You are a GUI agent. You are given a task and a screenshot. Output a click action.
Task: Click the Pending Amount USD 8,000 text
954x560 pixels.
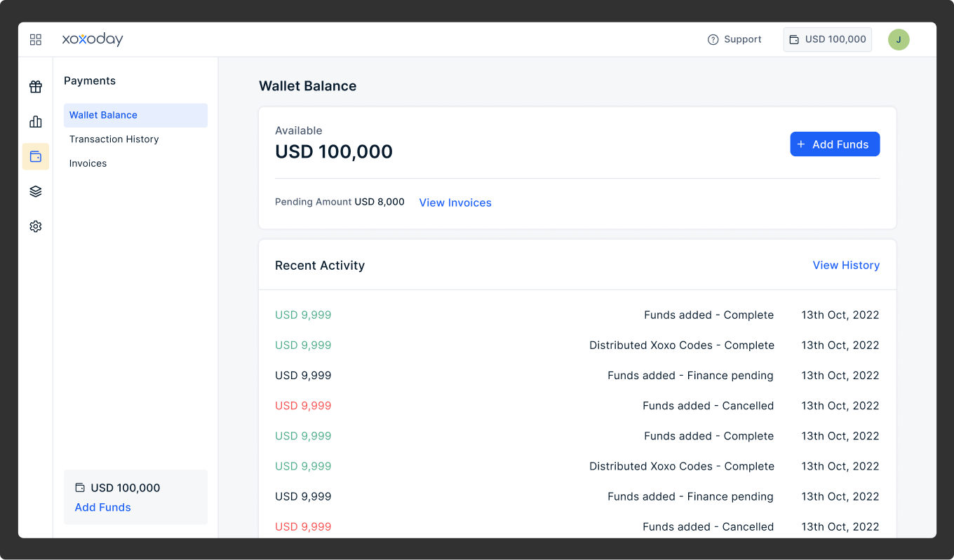click(340, 202)
